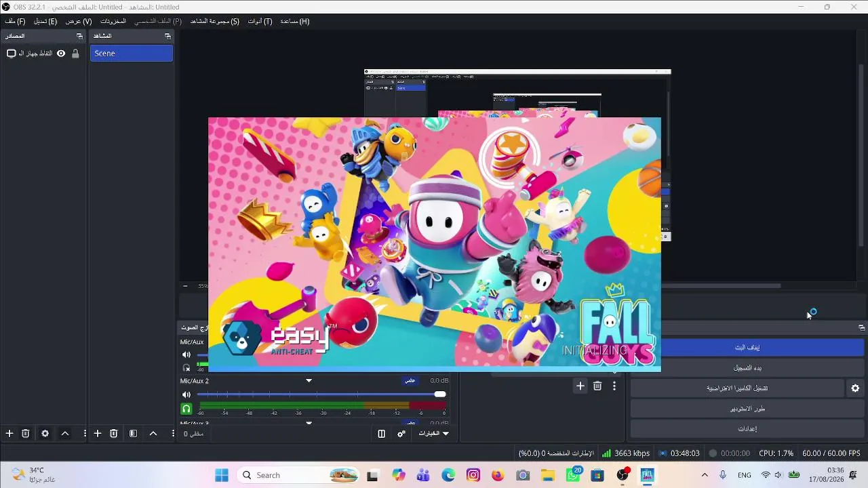Image resolution: width=868 pixels, height=488 pixels.
Task: Show hidden system tray icons chevron
Action: (705, 475)
